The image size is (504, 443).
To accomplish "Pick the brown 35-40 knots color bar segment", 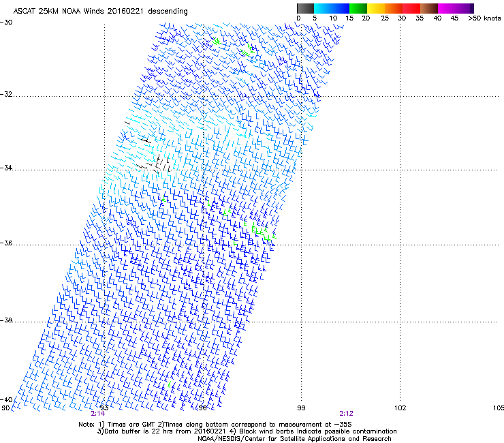I will click(x=429, y=8).
